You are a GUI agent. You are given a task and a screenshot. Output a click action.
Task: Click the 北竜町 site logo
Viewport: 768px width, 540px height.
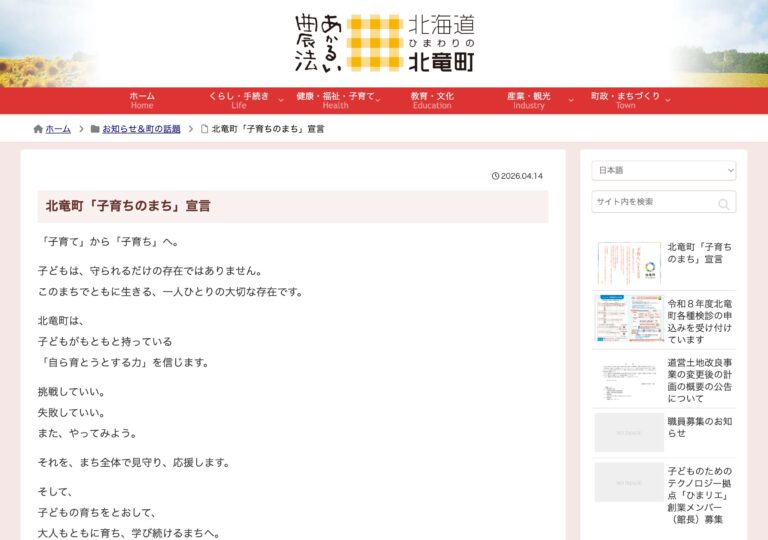384,43
